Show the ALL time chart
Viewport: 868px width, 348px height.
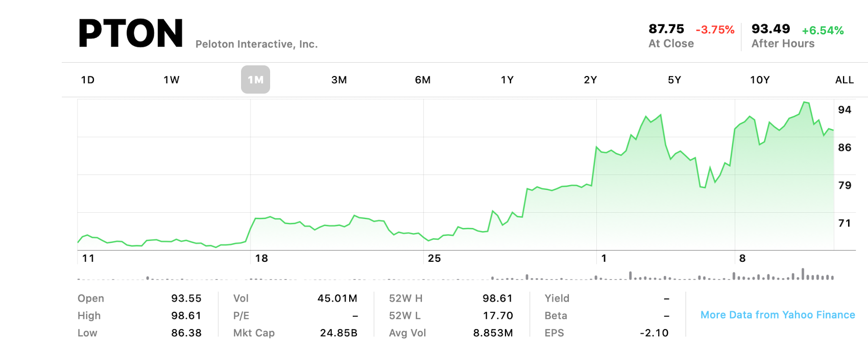tap(845, 80)
